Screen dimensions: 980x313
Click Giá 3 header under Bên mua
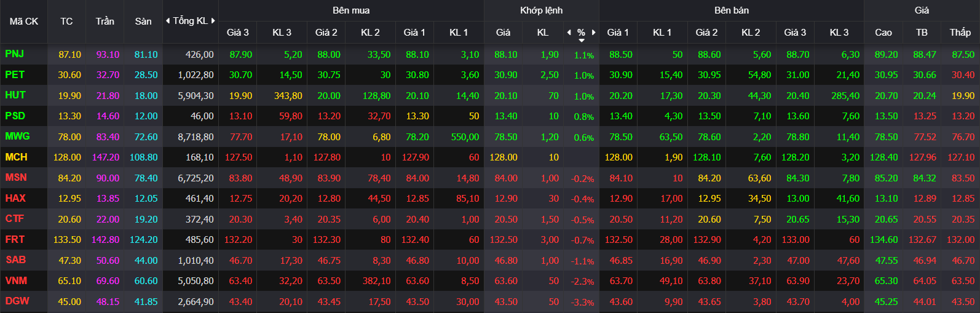238,33
